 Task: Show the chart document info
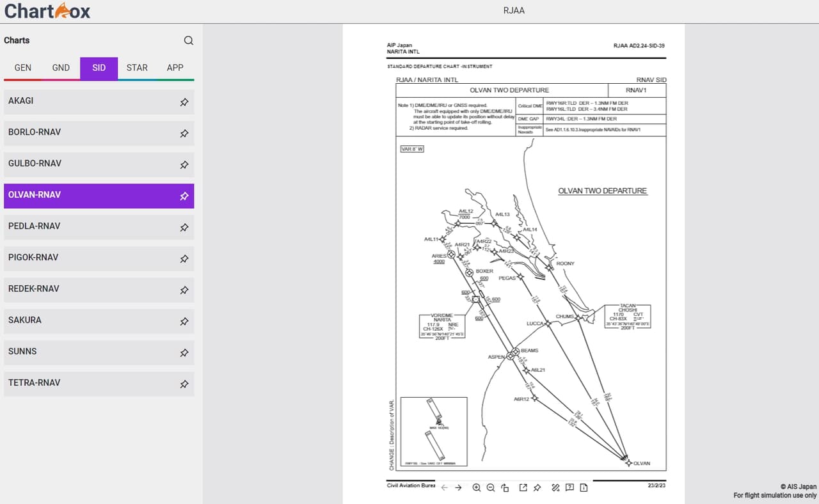pyautogui.click(x=584, y=487)
